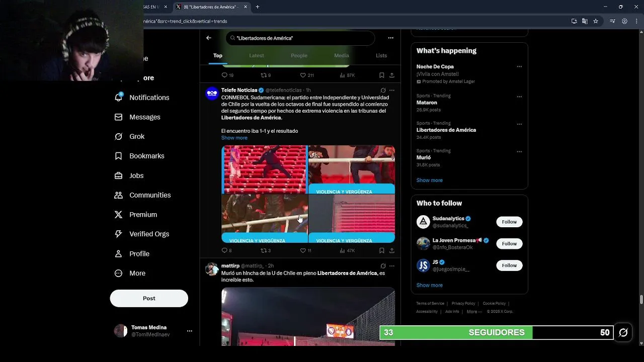The height and width of the screenshot is (362, 644).
Task: Open Noche De Copa trend options
Action: pyautogui.click(x=519, y=67)
